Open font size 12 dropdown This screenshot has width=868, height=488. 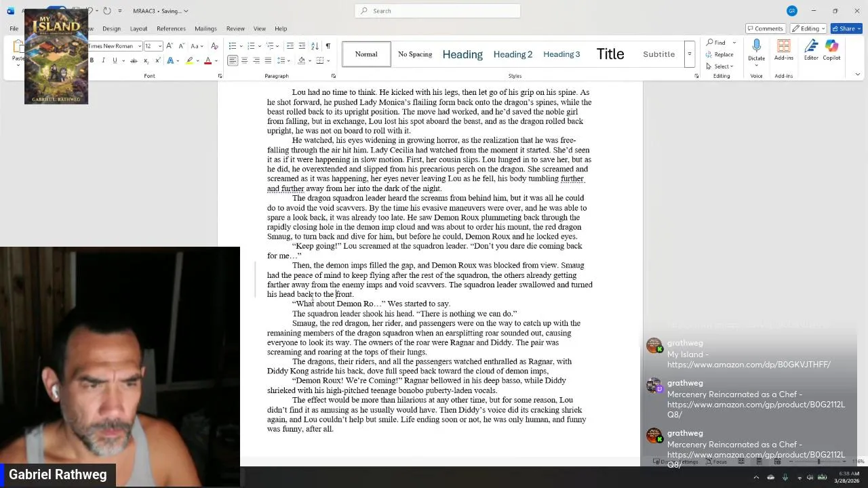click(x=160, y=46)
